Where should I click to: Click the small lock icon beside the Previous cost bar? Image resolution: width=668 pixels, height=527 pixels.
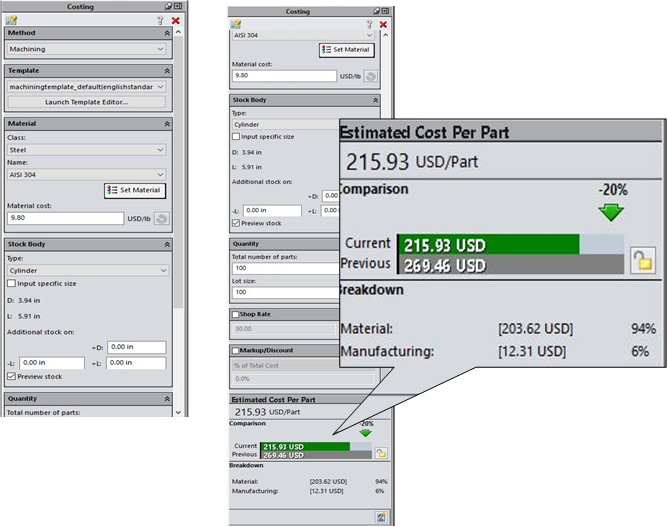click(x=381, y=453)
